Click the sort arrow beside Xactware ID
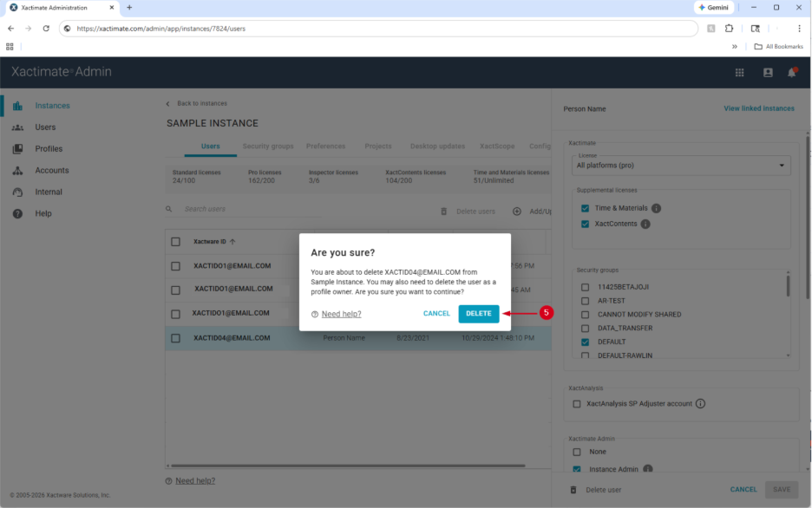812x508 pixels. [232, 242]
